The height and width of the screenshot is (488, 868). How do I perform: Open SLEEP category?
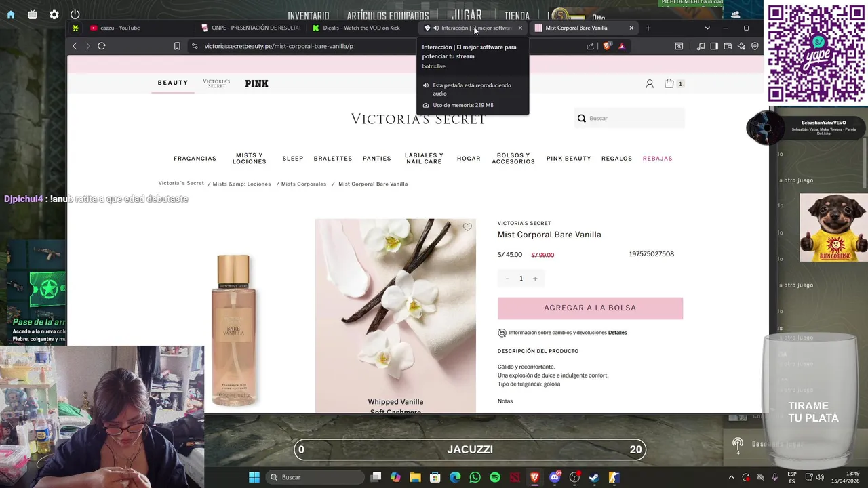[293, 159]
